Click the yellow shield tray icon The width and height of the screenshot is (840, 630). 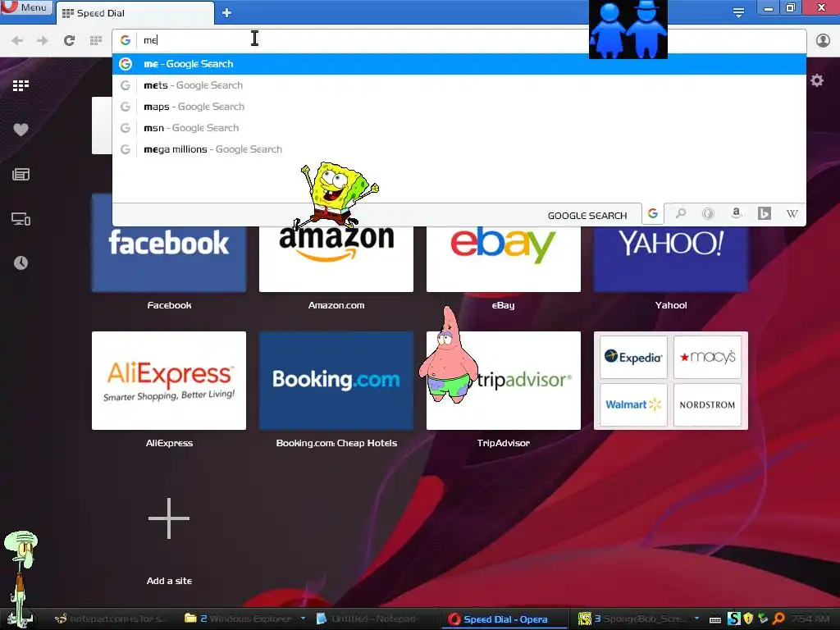click(x=748, y=619)
